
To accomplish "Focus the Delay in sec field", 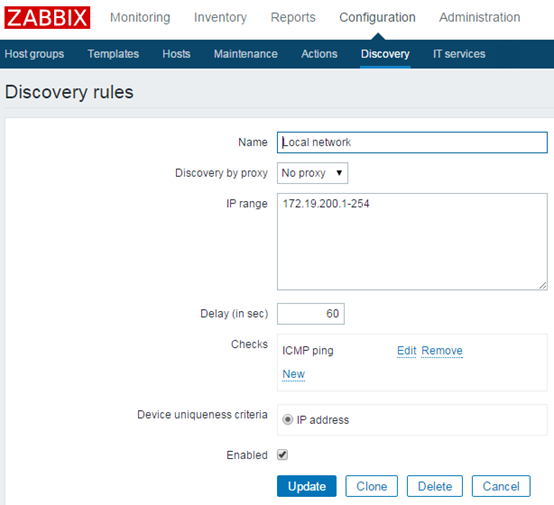I will [x=311, y=314].
